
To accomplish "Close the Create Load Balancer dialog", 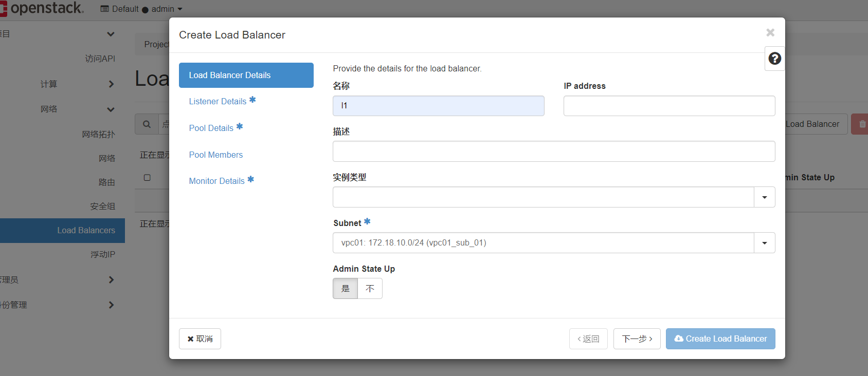I will coord(770,32).
